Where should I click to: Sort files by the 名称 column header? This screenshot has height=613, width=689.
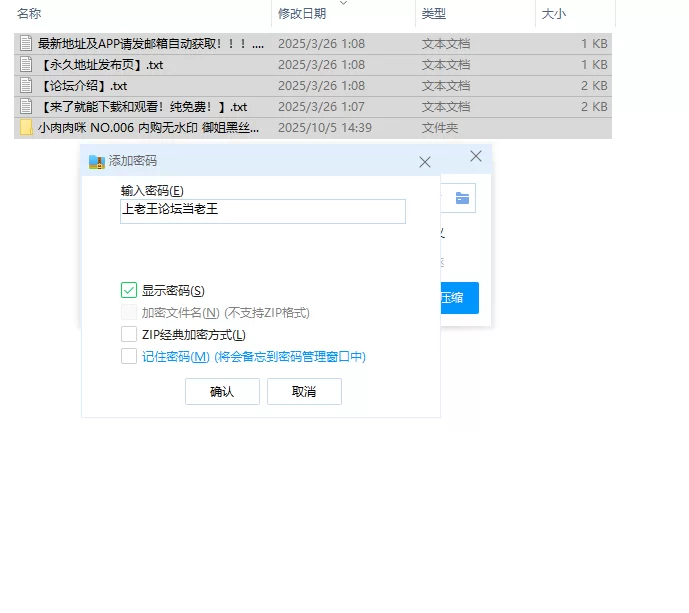tap(30, 14)
